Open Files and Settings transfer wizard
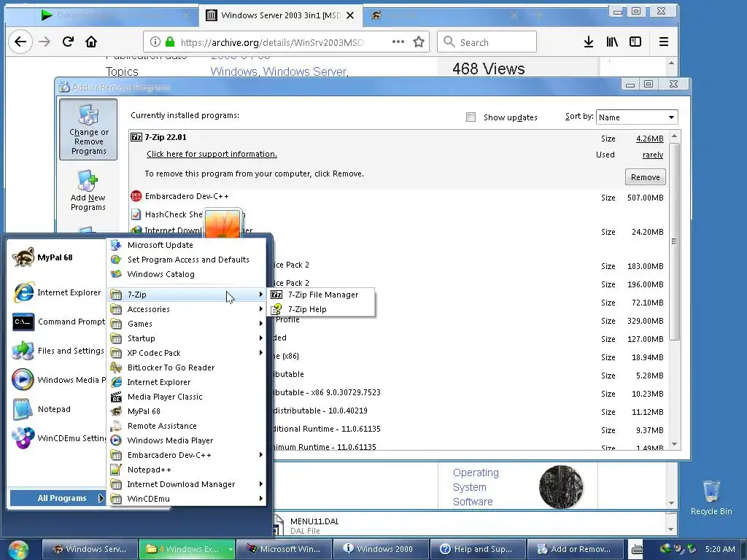The image size is (747, 560). 57,351
